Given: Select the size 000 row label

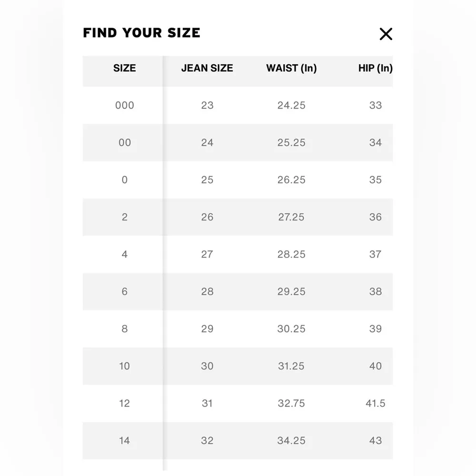Looking at the screenshot, I should [x=124, y=105].
